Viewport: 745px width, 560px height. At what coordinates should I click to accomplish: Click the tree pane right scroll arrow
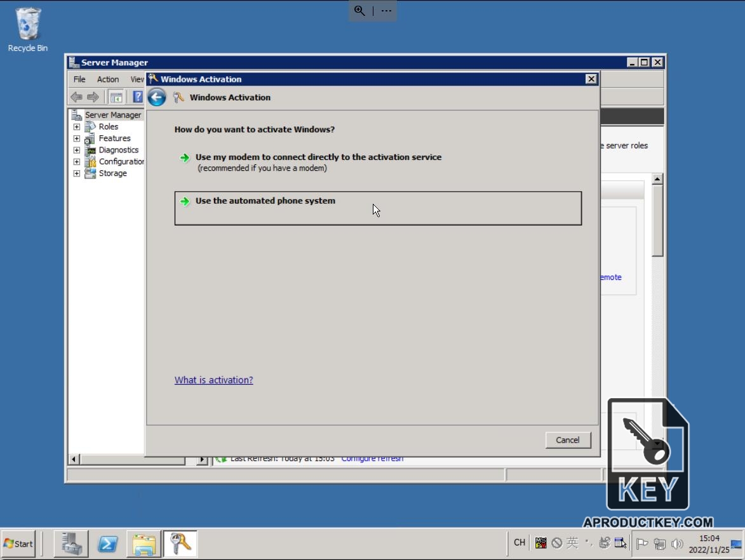(202, 459)
